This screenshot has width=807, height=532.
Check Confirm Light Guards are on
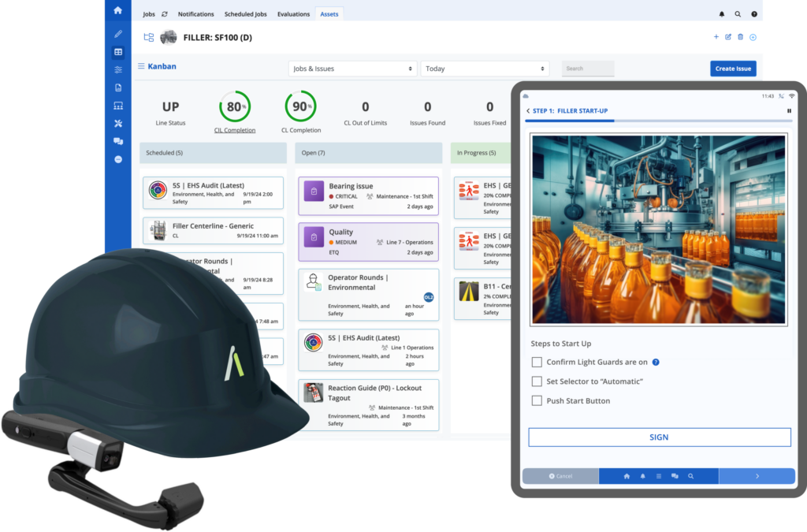537,363
